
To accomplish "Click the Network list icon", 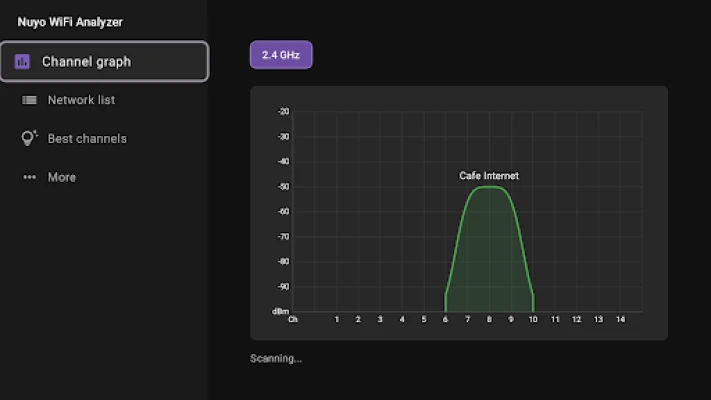I will coord(29,100).
